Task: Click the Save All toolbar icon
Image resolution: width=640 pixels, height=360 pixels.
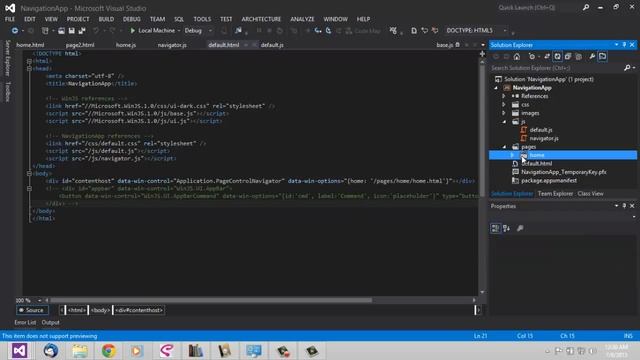Action: [82, 31]
